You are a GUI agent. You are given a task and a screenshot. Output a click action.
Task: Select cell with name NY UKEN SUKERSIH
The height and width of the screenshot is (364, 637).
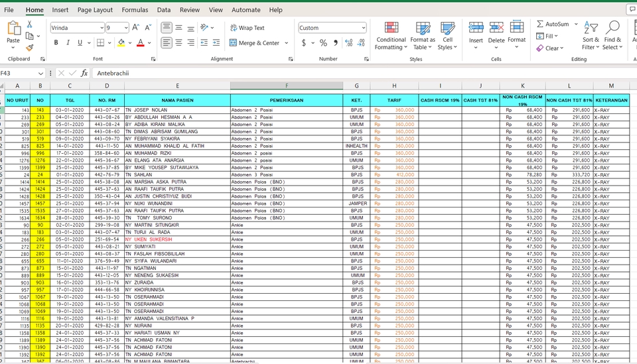click(x=177, y=239)
